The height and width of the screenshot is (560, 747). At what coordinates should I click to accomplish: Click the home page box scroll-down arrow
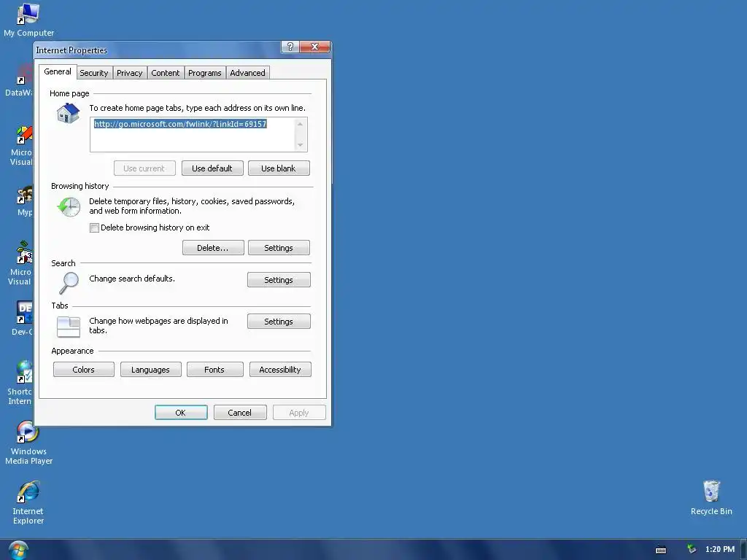pyautogui.click(x=300, y=145)
